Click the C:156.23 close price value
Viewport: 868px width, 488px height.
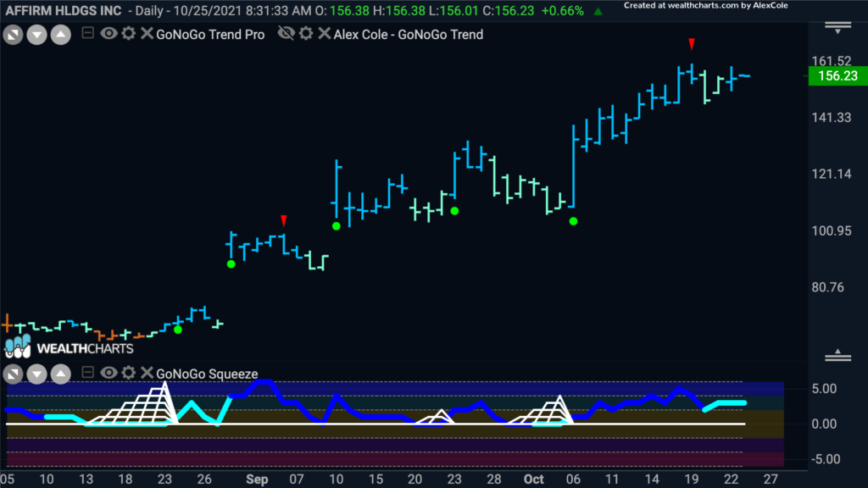coord(509,11)
